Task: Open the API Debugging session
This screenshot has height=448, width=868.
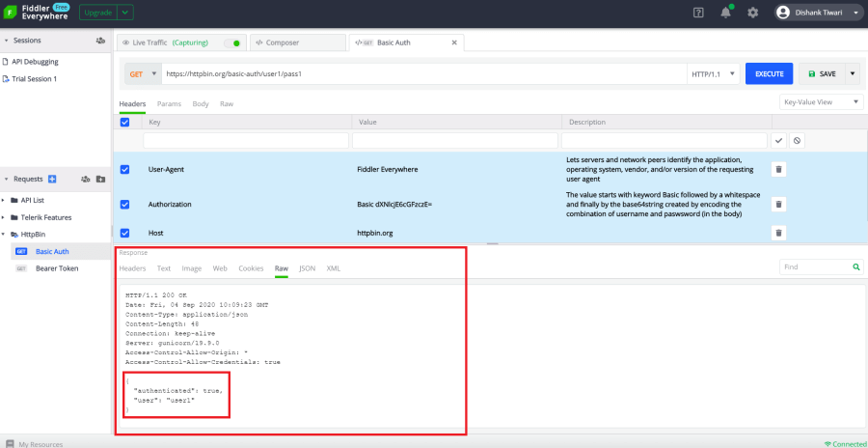Action: click(x=35, y=62)
